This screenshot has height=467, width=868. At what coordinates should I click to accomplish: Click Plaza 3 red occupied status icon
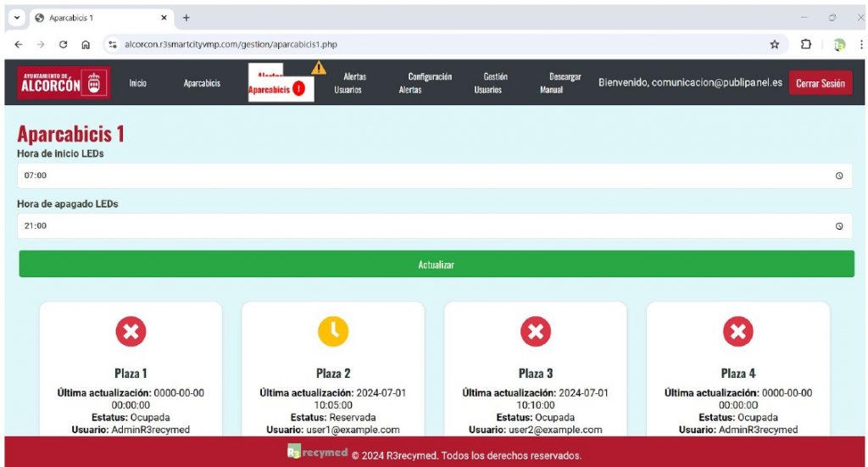(535, 331)
